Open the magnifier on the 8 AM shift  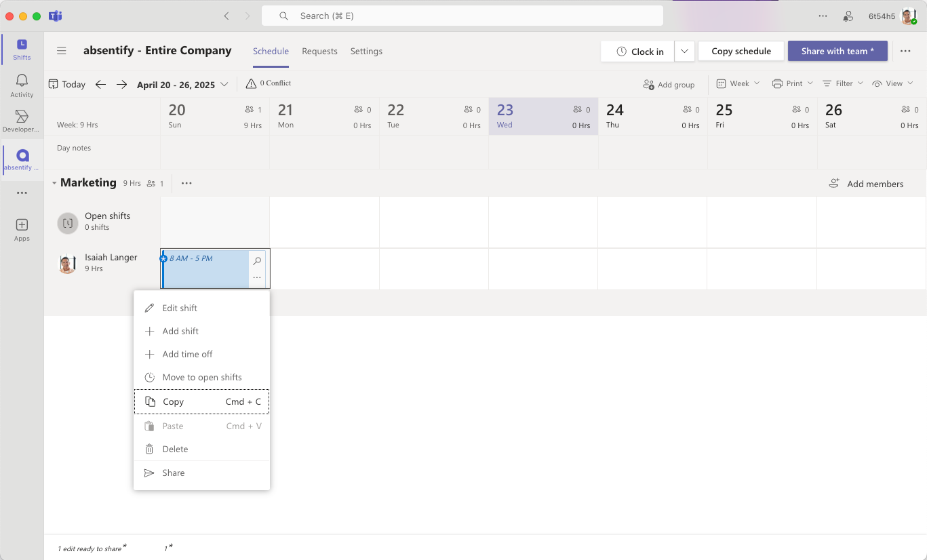[257, 261]
